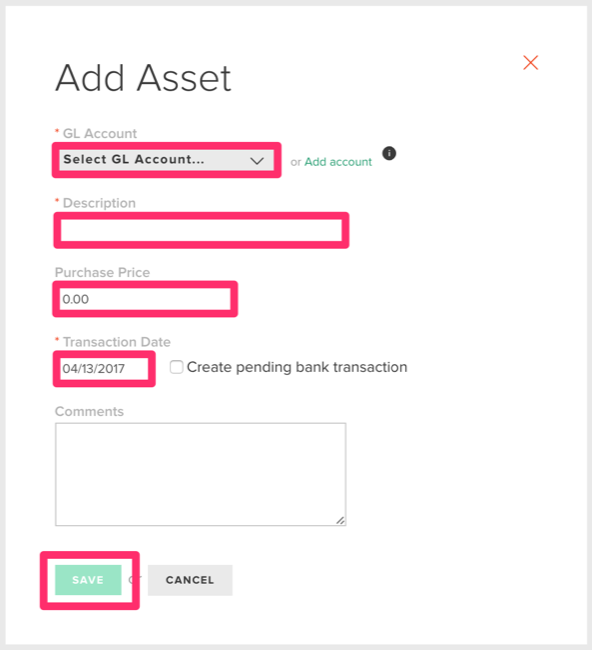Click the GL Account field label
592x650 pixels.
pos(99,133)
